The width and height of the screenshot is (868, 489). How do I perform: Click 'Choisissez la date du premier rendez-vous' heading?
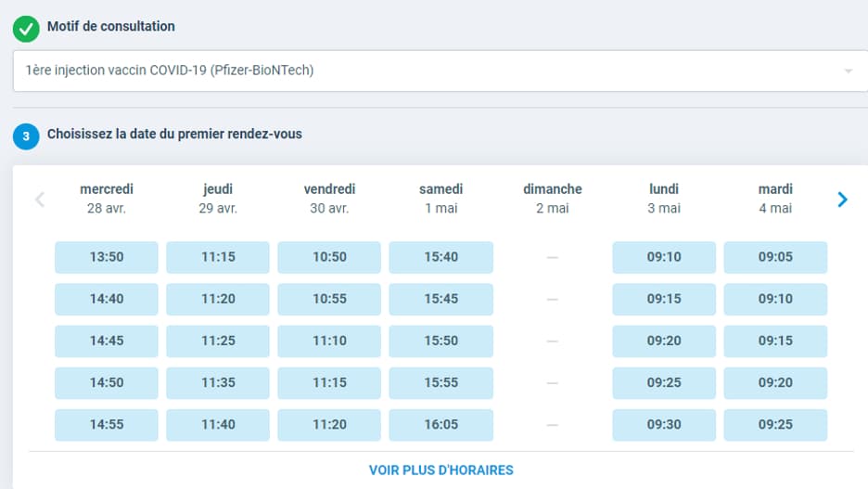click(x=174, y=134)
